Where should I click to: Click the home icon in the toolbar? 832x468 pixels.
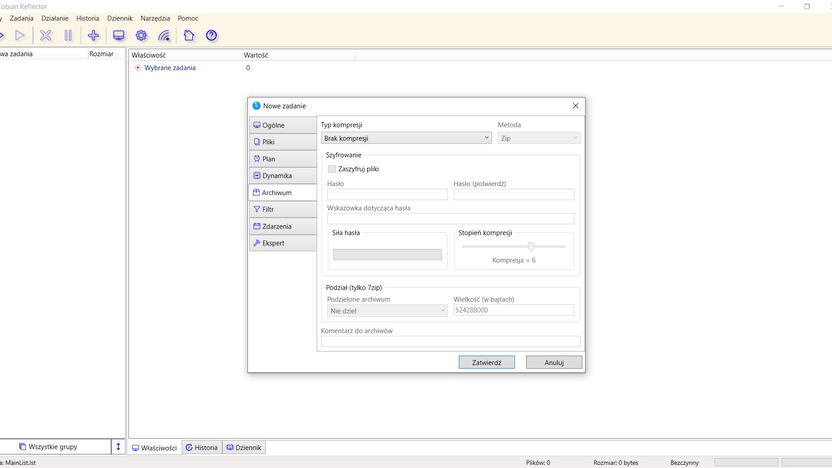click(189, 36)
